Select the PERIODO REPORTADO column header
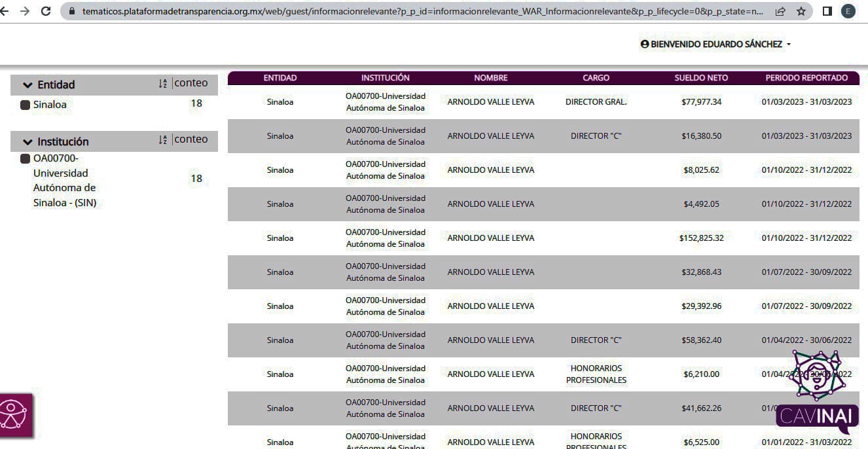This screenshot has width=868, height=449. point(807,78)
